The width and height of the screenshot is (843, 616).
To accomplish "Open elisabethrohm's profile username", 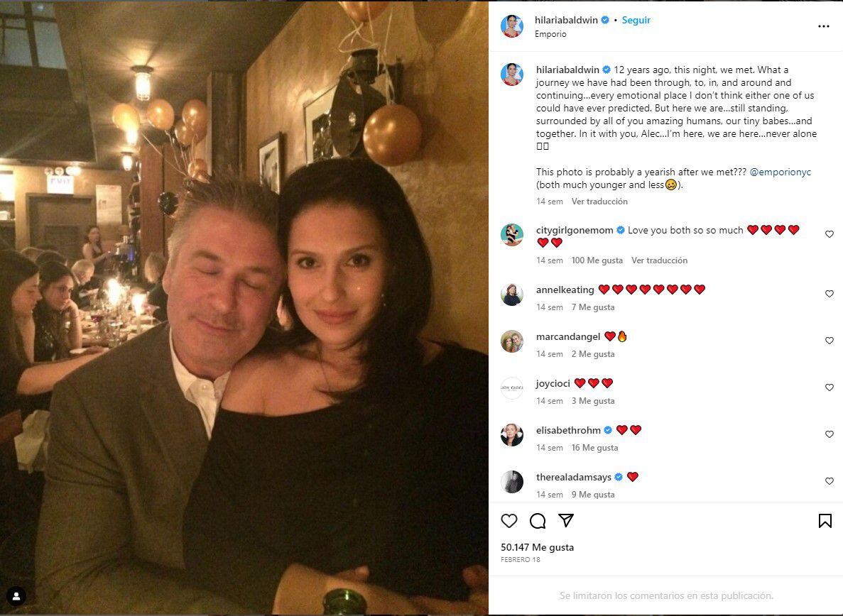I will 568,430.
